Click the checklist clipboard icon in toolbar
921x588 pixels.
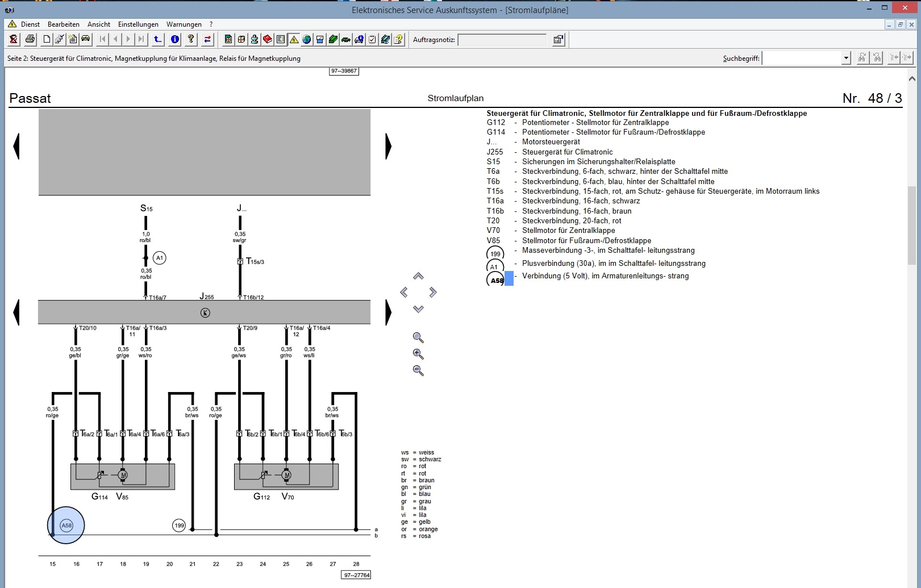(372, 39)
